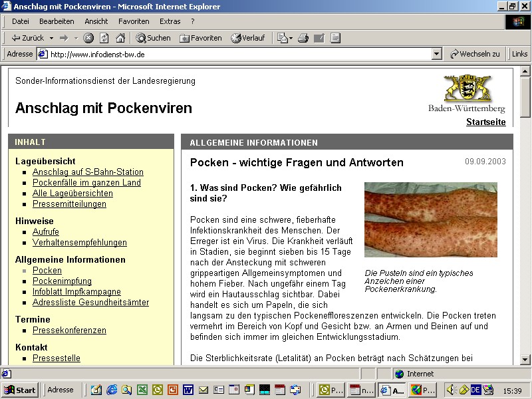The height and width of the screenshot is (399, 532).
Task: Open the Suchen search panel
Action: point(153,38)
